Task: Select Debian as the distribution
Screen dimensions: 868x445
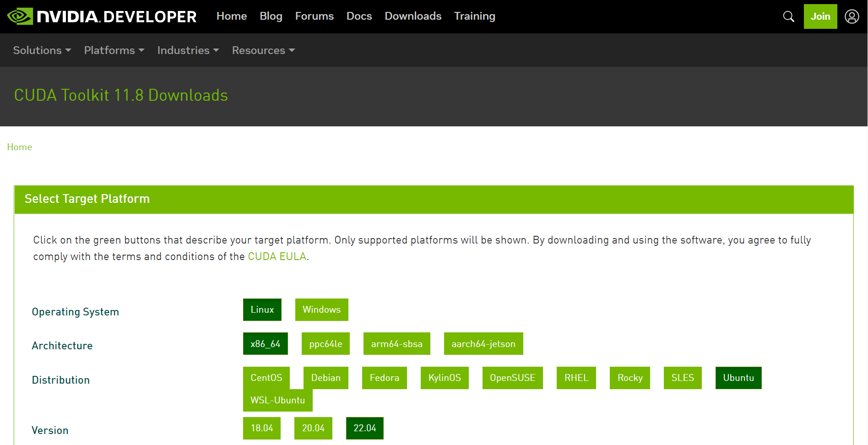Action: click(326, 378)
